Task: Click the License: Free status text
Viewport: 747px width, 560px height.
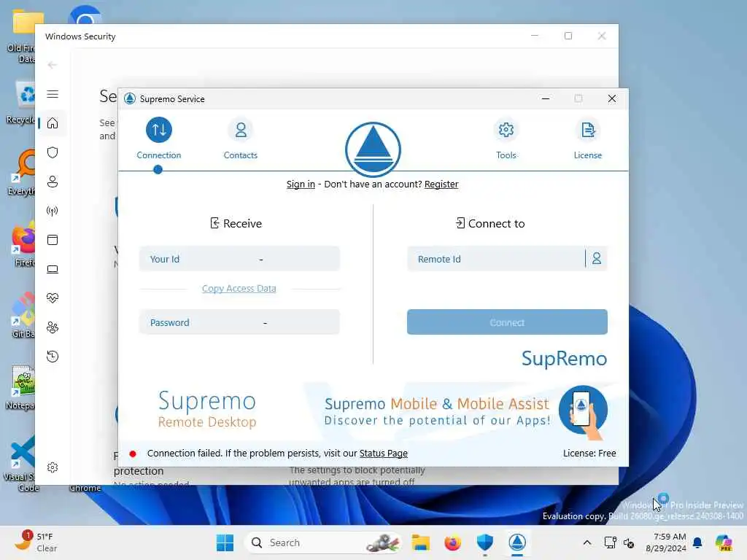Action: click(x=589, y=454)
